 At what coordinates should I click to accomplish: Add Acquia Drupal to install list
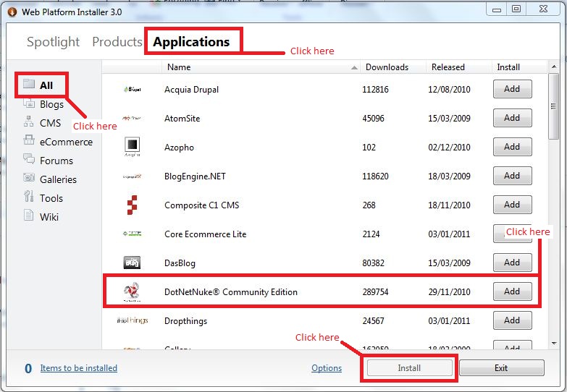513,89
